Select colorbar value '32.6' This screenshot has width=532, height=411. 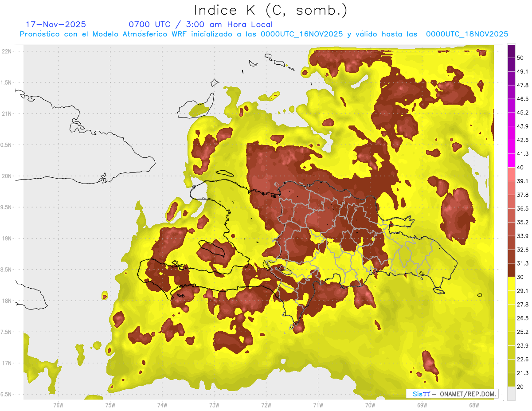pyautogui.click(x=523, y=250)
